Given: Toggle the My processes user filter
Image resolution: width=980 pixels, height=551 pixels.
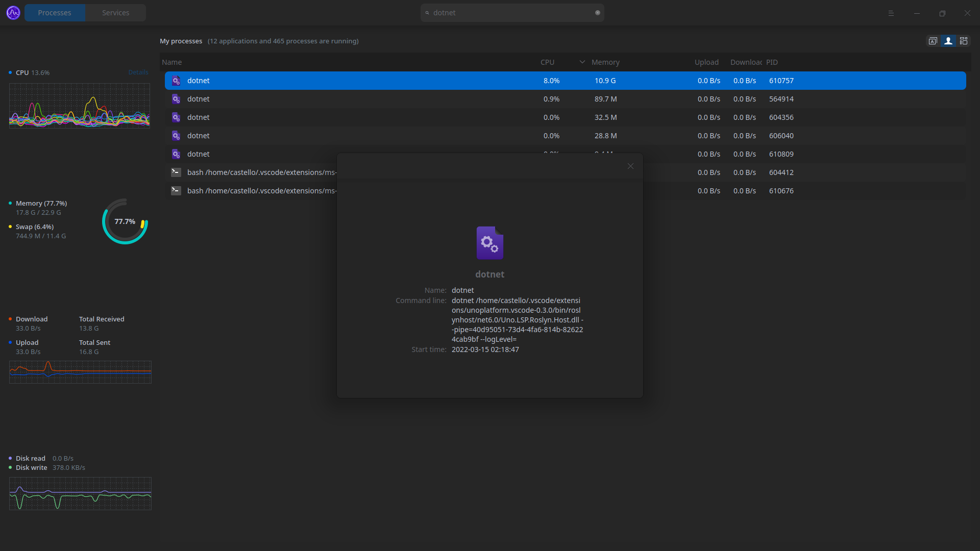Looking at the screenshot, I should [x=948, y=41].
